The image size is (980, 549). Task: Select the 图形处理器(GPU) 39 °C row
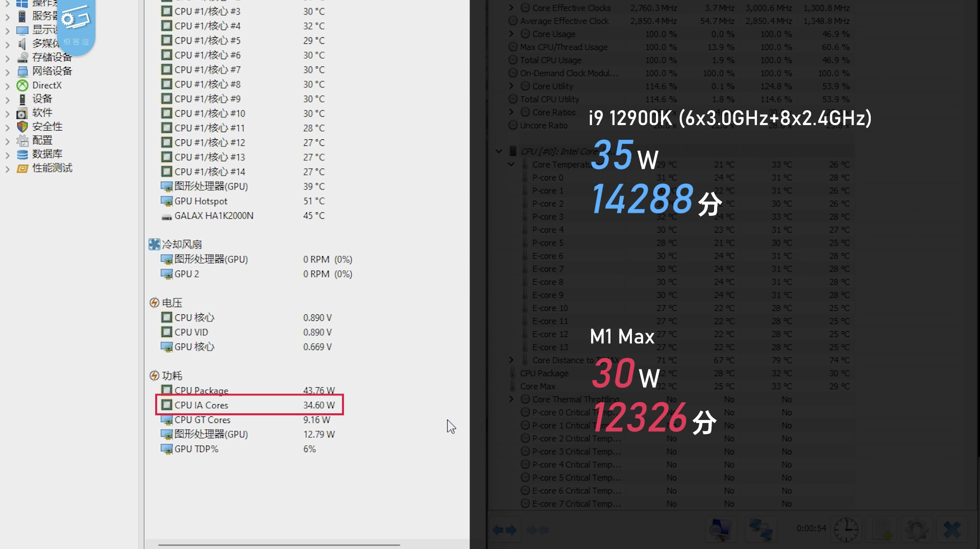click(242, 186)
